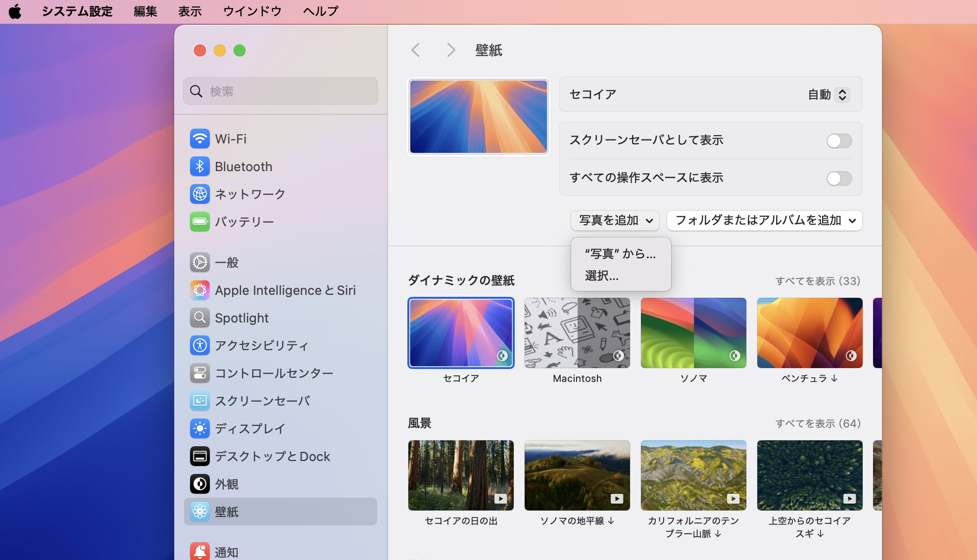
Task: Open the 表示 menu in the menu bar
Action: click(190, 11)
